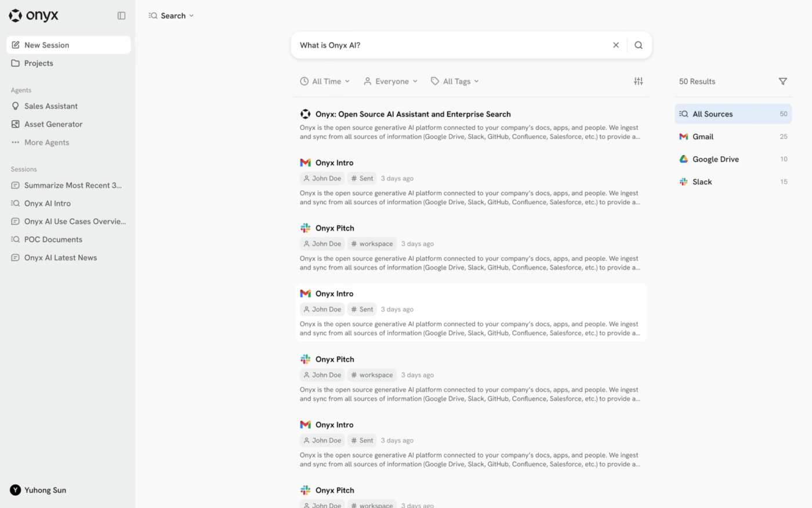Open the Sales Assistant agent
The height and width of the screenshot is (508, 812).
pos(68,106)
